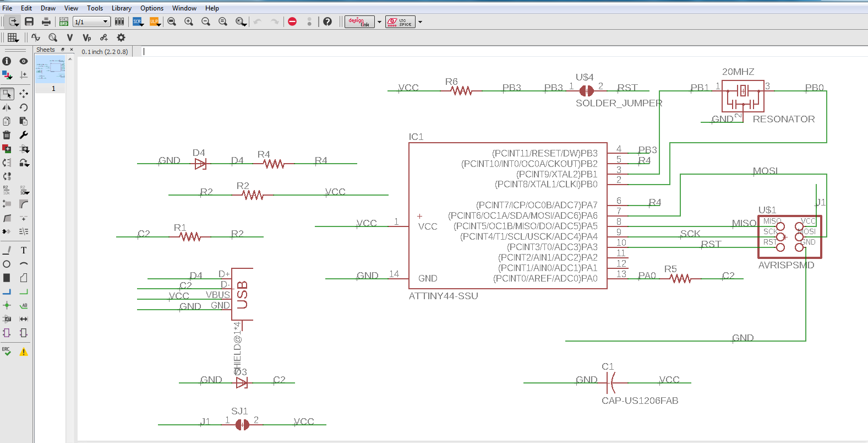Click the Zoom to fit icon

point(172,21)
